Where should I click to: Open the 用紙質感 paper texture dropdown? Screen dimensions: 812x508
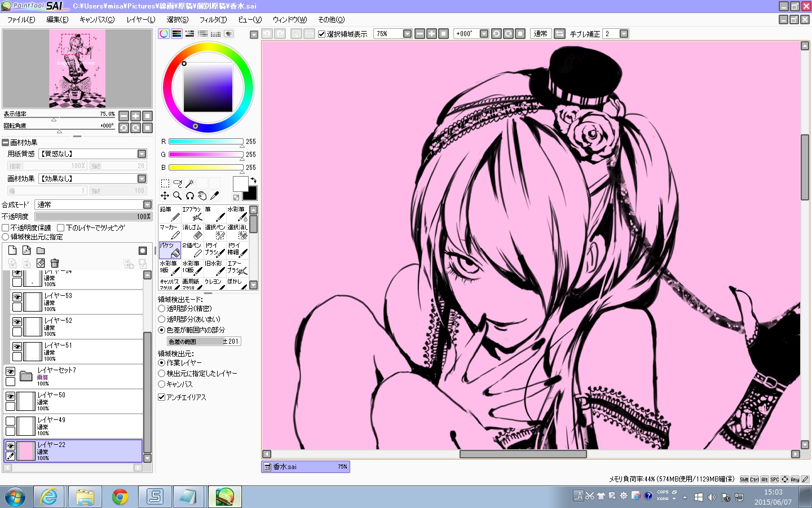point(142,154)
